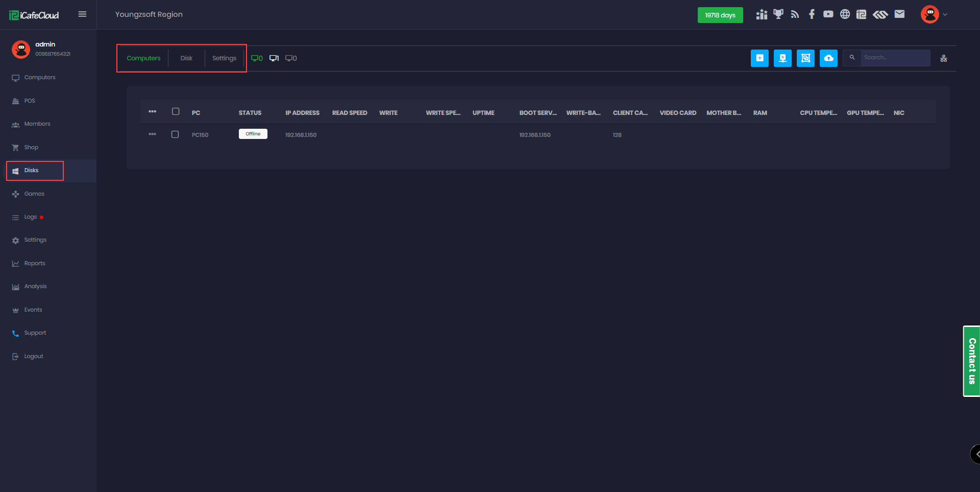
Task: Click the RSS feed icon
Action: 795,14
